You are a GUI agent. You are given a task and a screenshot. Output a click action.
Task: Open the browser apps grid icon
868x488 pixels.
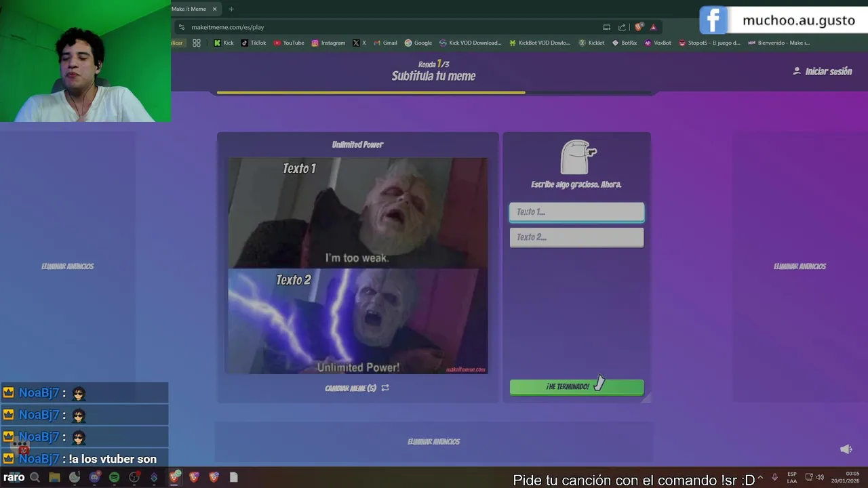(197, 43)
